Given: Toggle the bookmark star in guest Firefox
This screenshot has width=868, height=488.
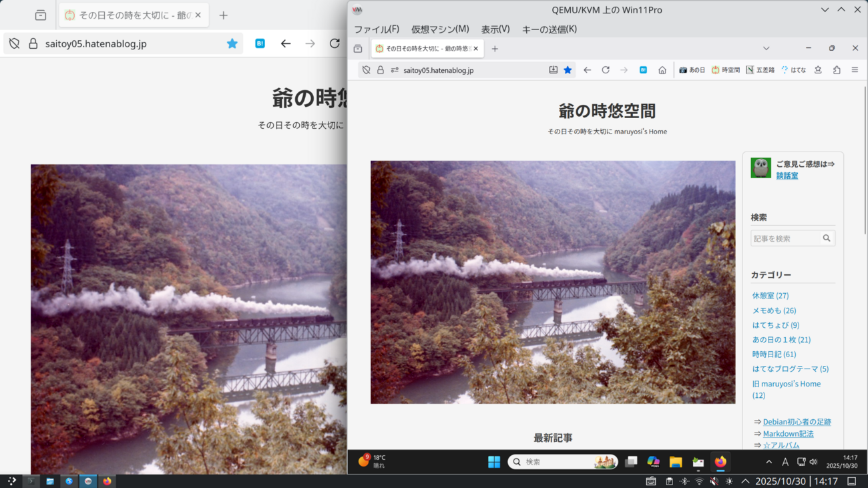Looking at the screenshot, I should [x=568, y=70].
